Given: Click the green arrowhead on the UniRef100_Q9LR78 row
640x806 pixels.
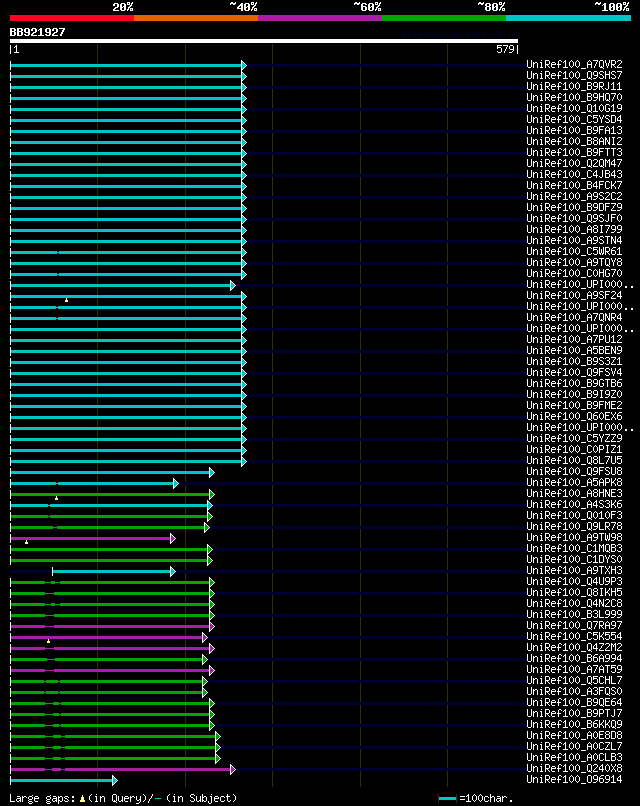Looking at the screenshot, I should pyautogui.click(x=207, y=527).
